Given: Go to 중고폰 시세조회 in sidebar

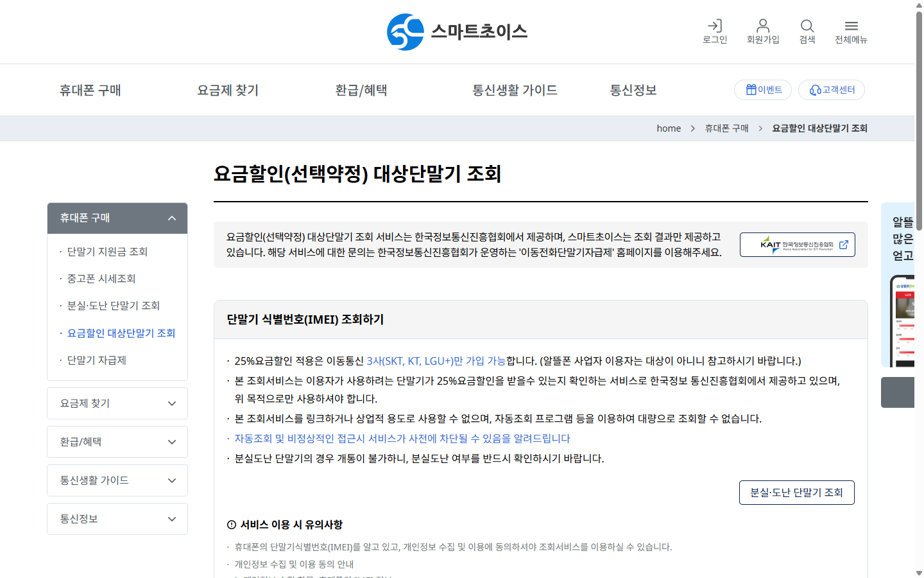Looking at the screenshot, I should tap(101, 279).
